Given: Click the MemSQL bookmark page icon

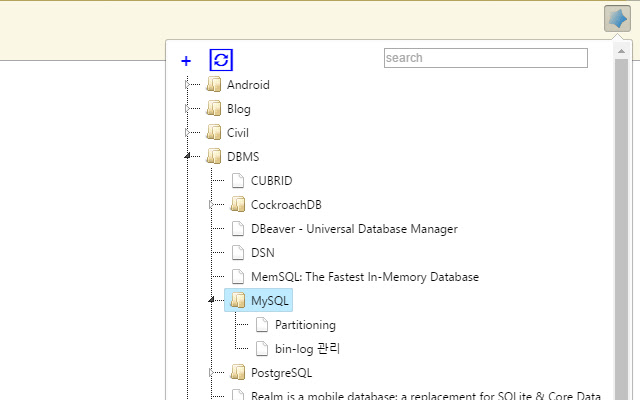Looking at the screenshot, I should click(238, 277).
